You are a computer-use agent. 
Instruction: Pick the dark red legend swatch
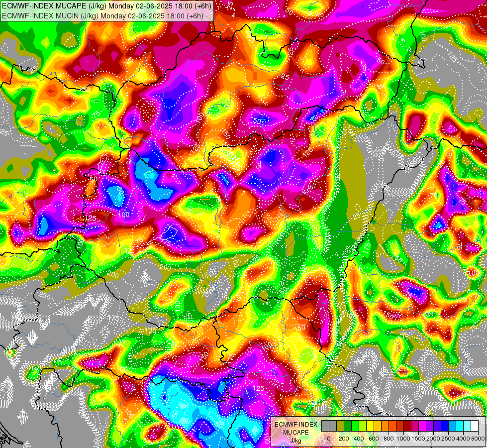pos(407,426)
